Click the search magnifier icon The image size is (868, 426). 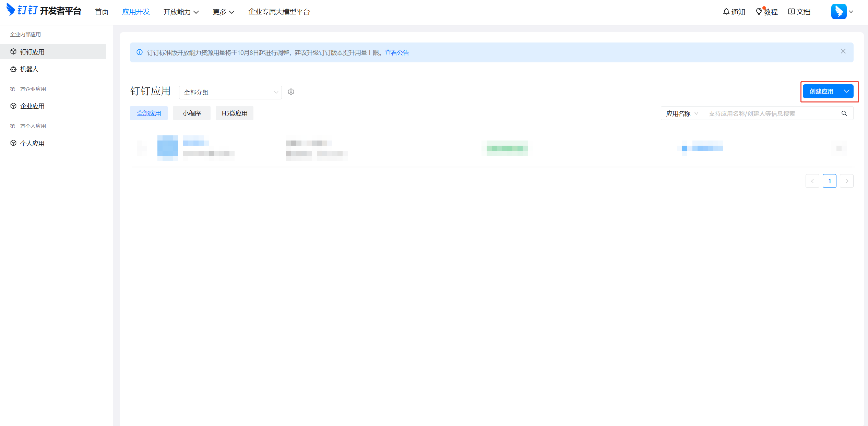(844, 113)
